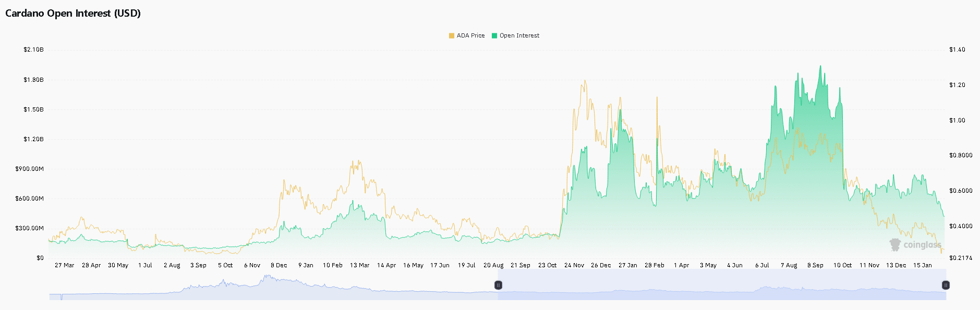Click the right handle of the range slider
Viewport: 980px width, 310px height.
click(x=946, y=285)
